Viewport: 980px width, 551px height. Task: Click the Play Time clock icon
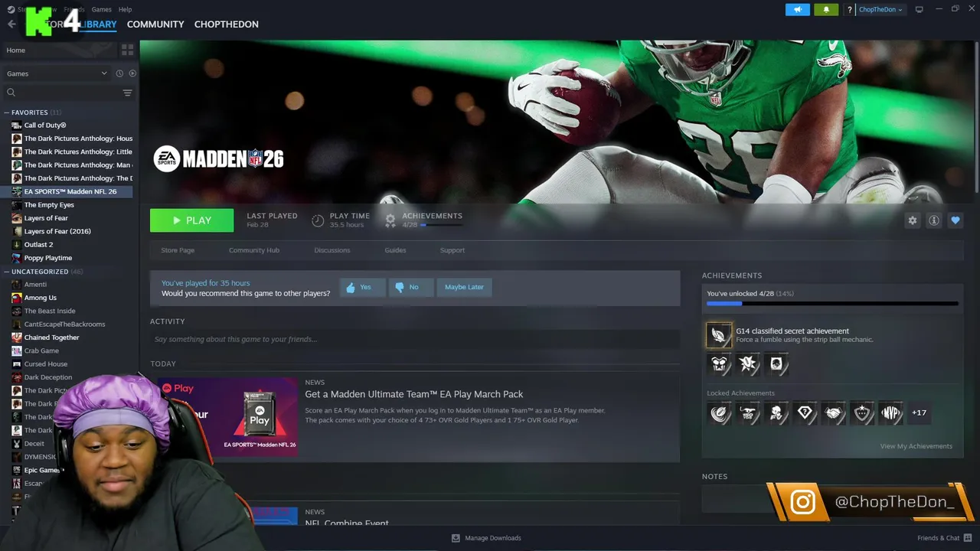point(318,220)
